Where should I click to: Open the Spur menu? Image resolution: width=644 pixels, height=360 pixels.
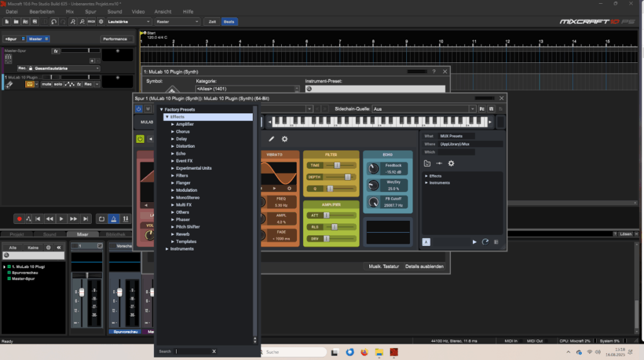(x=91, y=11)
